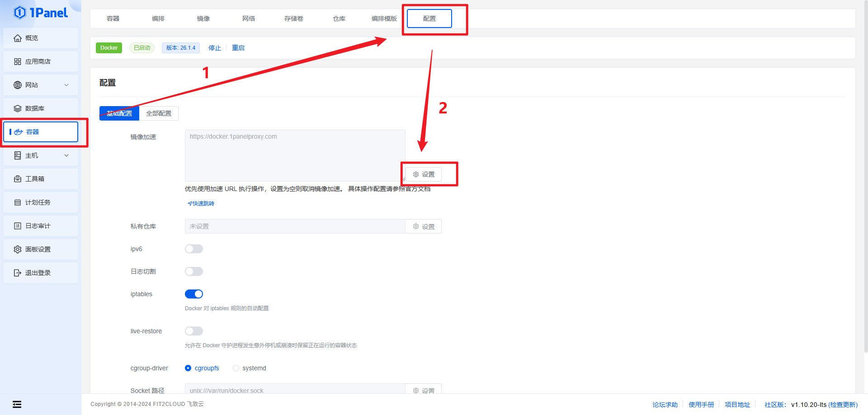Expand the 主机 menu chevron
The image size is (868, 415).
pyautogui.click(x=66, y=155)
